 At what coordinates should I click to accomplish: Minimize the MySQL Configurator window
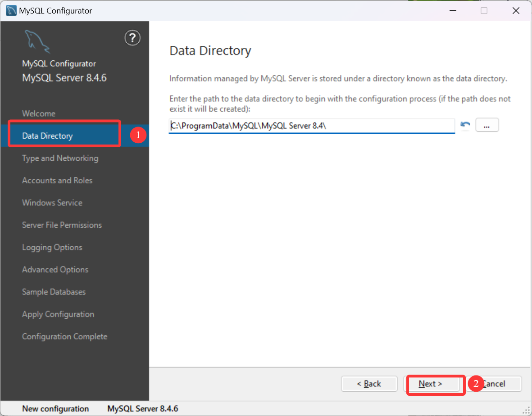(453, 10)
